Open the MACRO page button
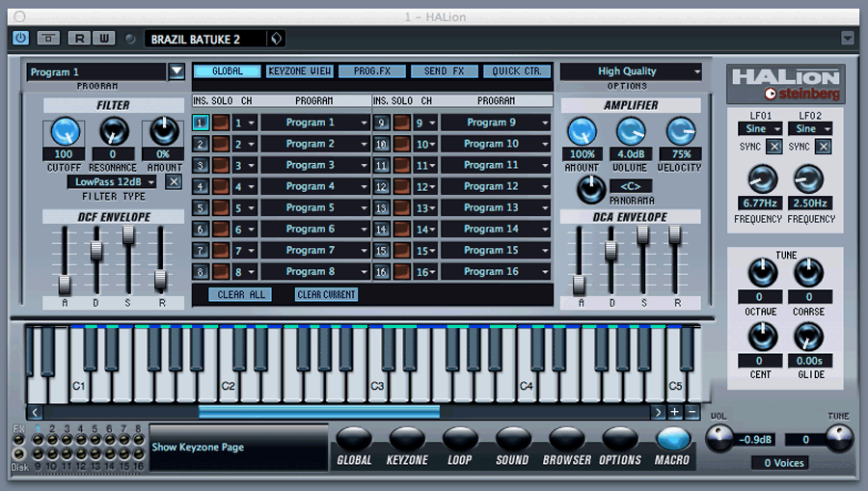This screenshot has width=868, height=491. [672, 440]
